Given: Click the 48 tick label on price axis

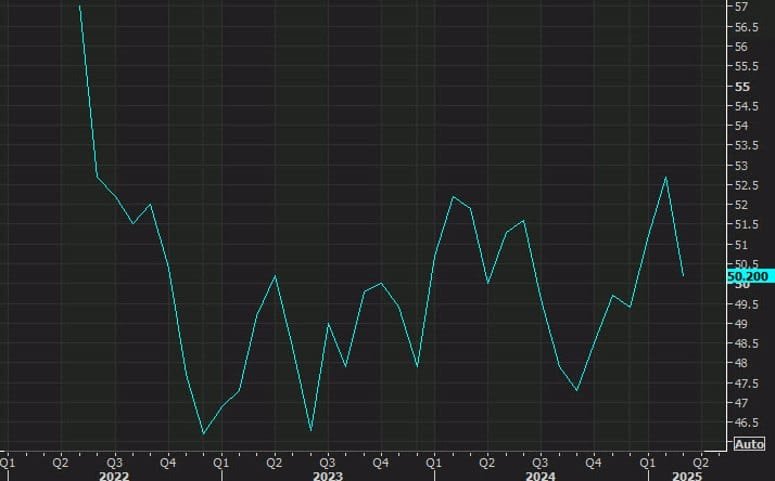Looking at the screenshot, I should tap(741, 362).
